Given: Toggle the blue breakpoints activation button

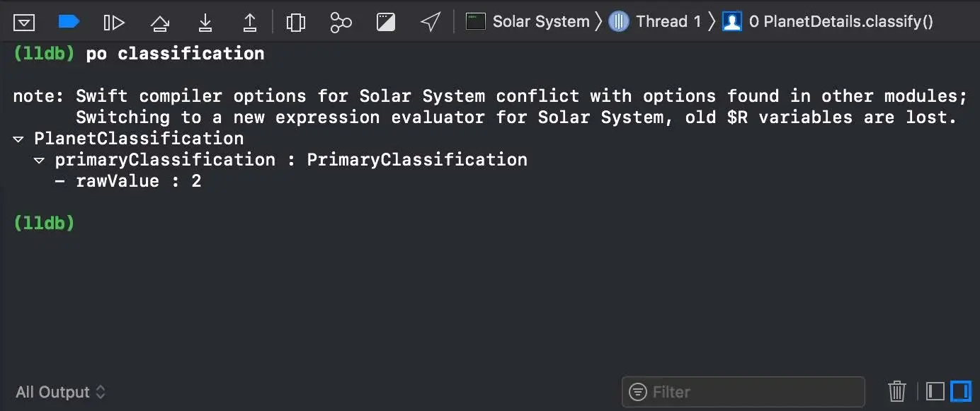Looking at the screenshot, I should [69, 22].
